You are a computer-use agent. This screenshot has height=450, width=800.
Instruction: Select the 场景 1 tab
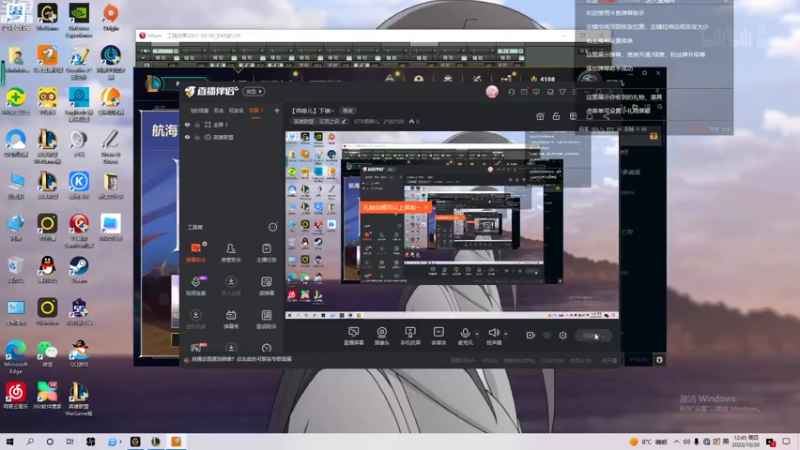tap(256, 111)
